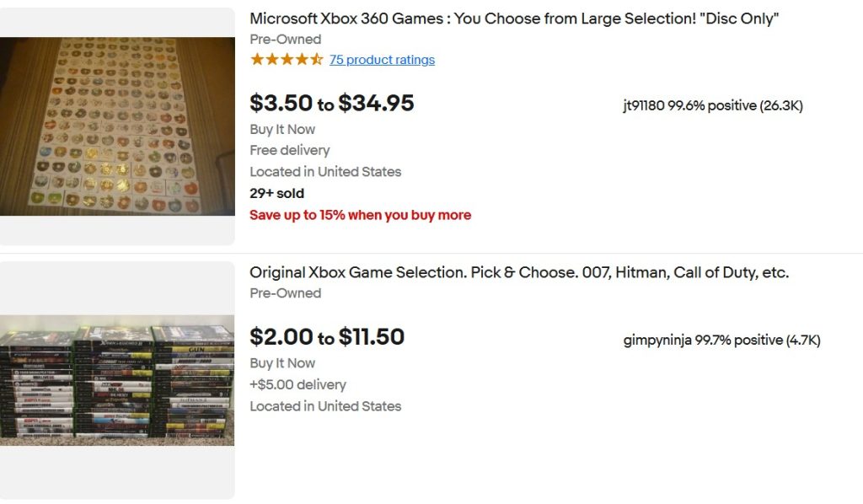Click the +$5.00 delivery text
The image size is (863, 504).
pos(297,384)
